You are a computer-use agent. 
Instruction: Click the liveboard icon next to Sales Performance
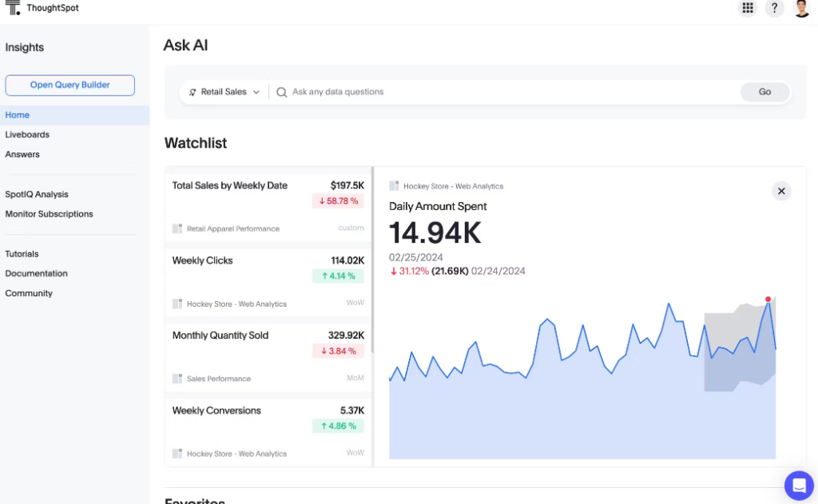[x=177, y=379]
